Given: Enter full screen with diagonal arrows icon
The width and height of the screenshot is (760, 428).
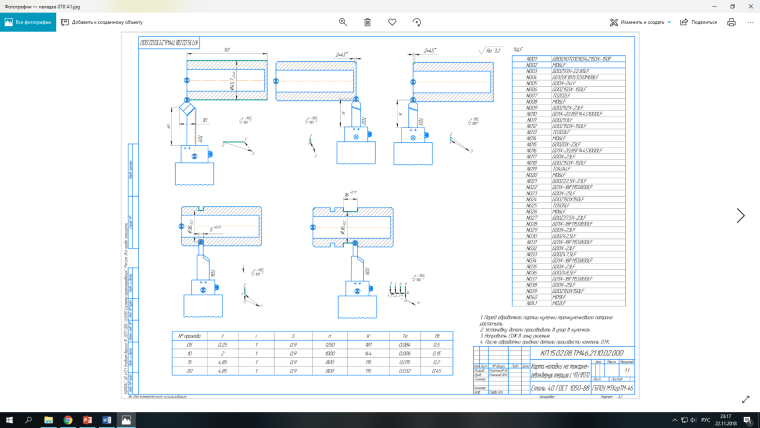Looking at the screenshot, I should coord(745,399).
